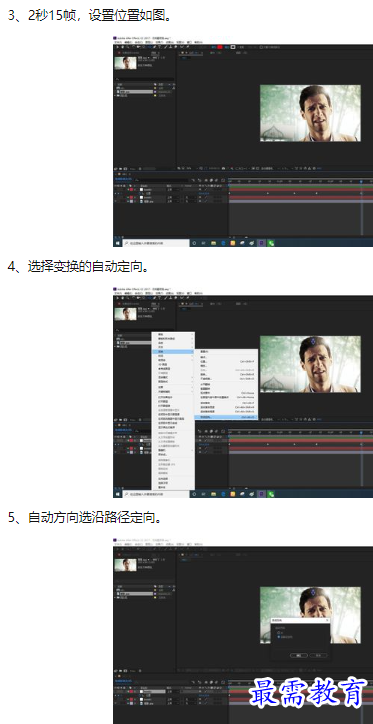373x724 pixels.
Task: Click Cancel button in the Auto-Orientation dialog
Action: [319, 655]
